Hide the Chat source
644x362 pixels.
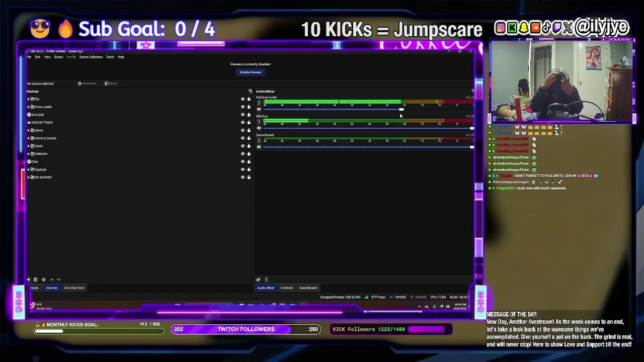[243, 161]
